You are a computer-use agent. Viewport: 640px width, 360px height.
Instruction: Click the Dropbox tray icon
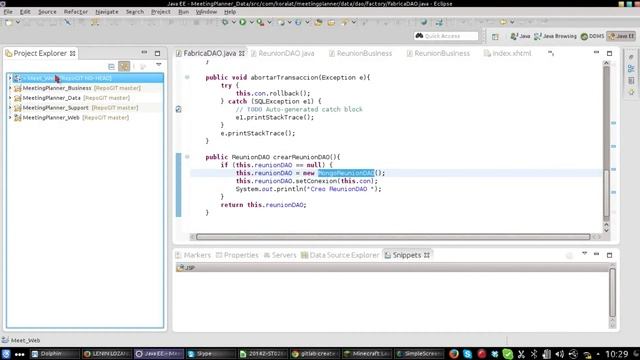[495, 354]
